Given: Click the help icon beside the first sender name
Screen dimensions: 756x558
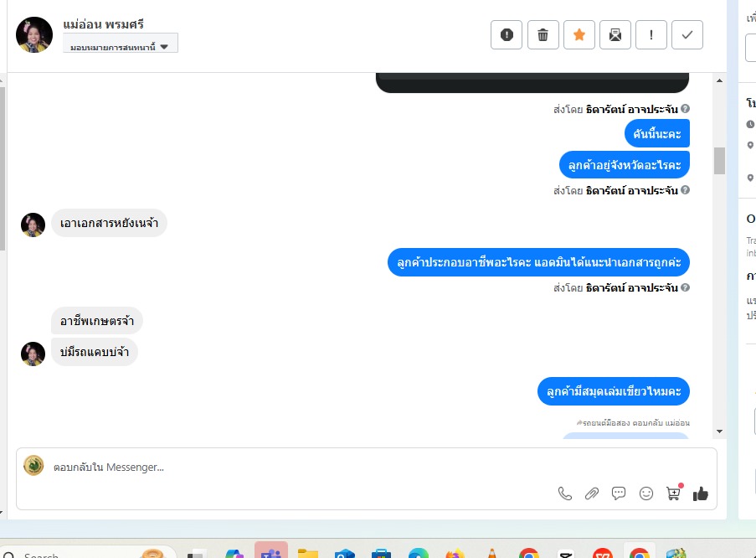Looking at the screenshot, I should pyautogui.click(x=685, y=109).
